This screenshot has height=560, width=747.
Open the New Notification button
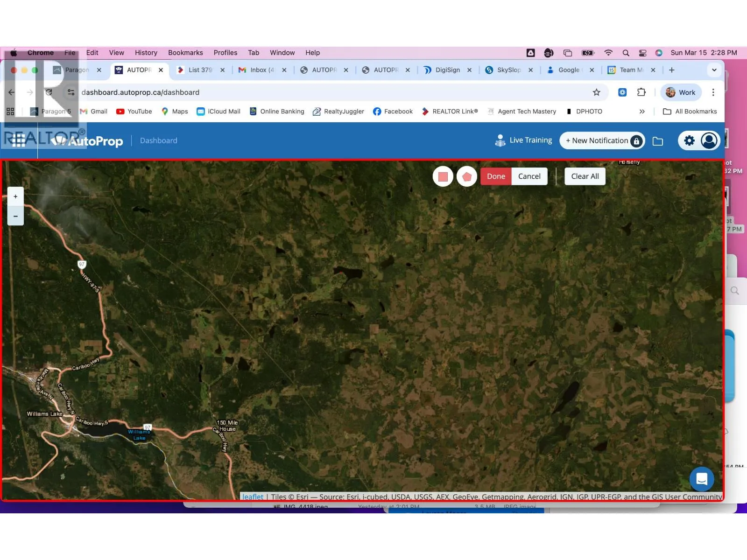602,140
